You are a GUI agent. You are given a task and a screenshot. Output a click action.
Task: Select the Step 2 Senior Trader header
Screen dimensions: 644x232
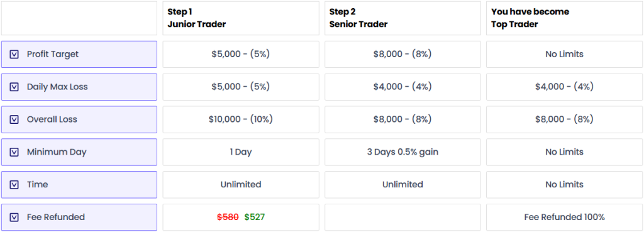pyautogui.click(x=402, y=18)
